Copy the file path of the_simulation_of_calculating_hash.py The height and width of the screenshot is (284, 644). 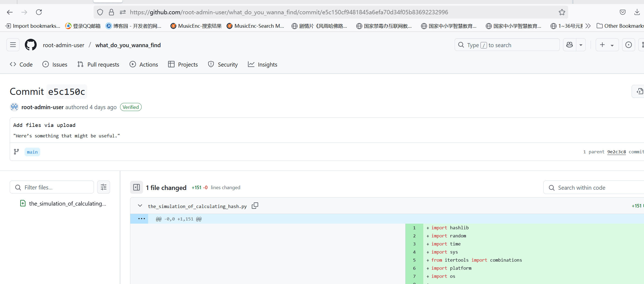255,206
